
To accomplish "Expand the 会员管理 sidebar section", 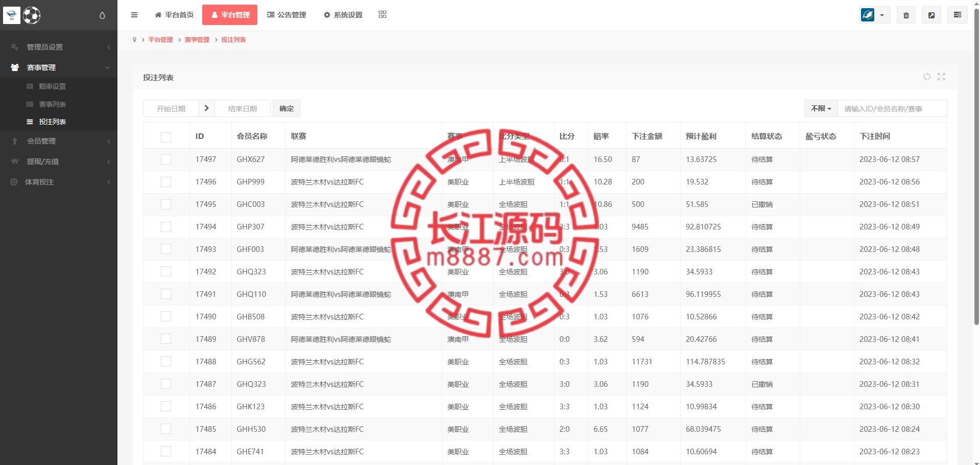I will point(59,141).
